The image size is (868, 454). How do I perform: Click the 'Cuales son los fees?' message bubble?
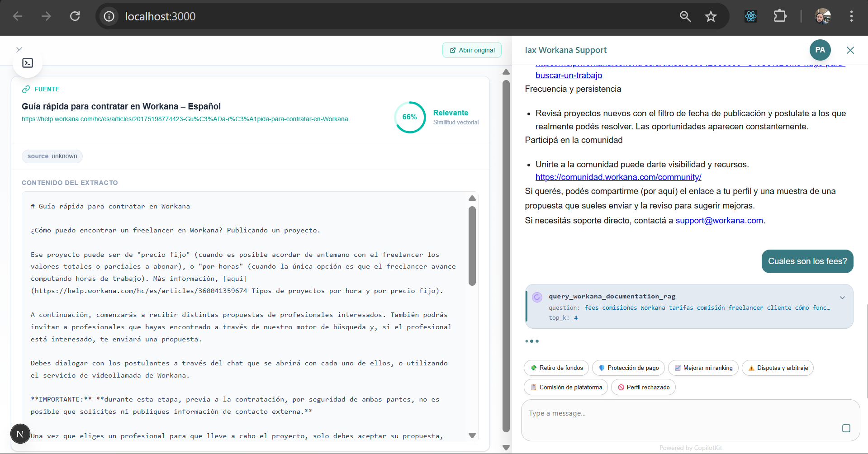coord(807,261)
